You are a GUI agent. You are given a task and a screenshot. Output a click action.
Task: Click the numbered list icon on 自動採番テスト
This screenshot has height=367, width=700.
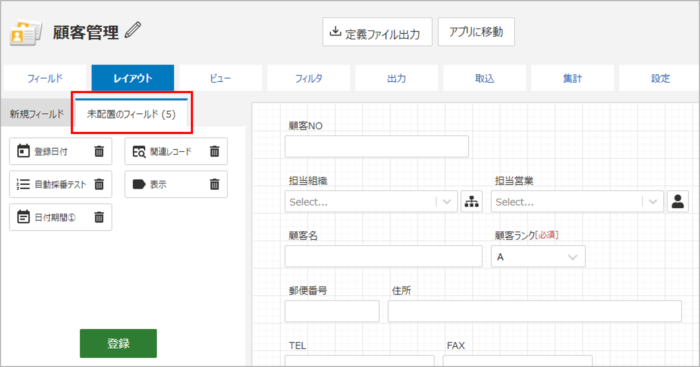(23, 184)
